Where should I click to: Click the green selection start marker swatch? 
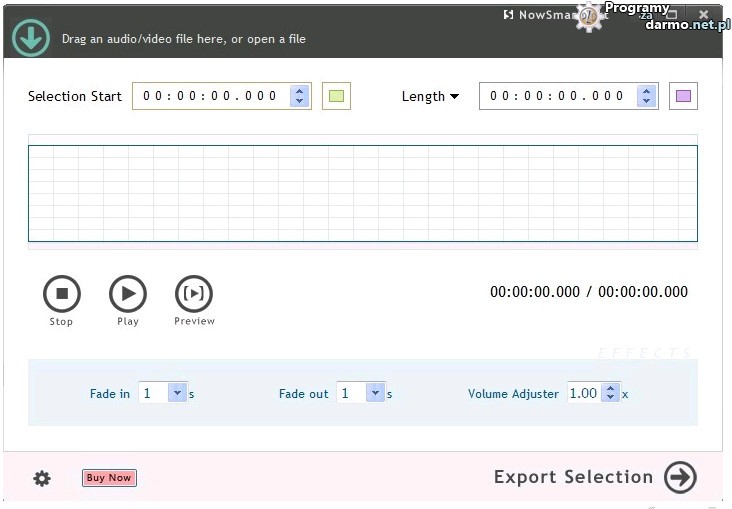[x=336, y=96]
